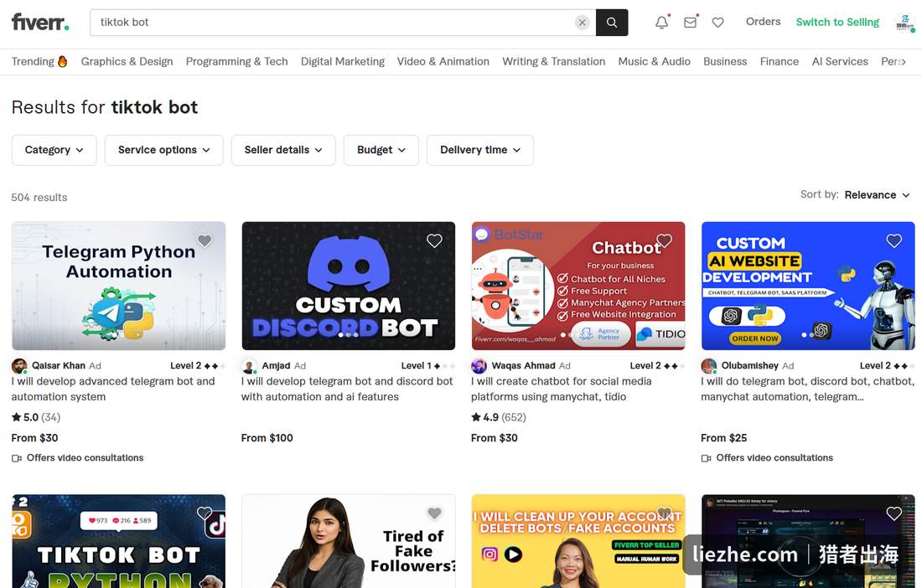
Task: Open the Business category
Action: (725, 62)
